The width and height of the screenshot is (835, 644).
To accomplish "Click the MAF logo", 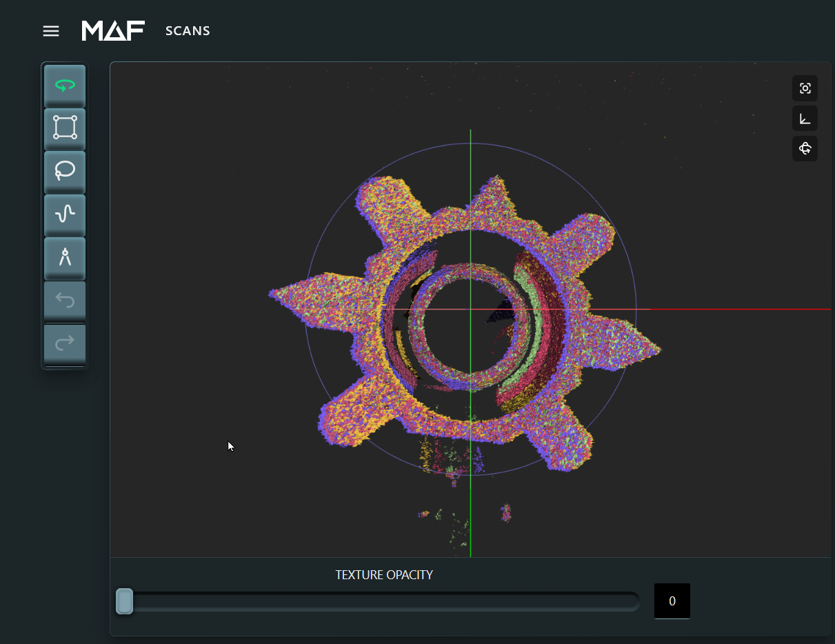I will 112,30.
